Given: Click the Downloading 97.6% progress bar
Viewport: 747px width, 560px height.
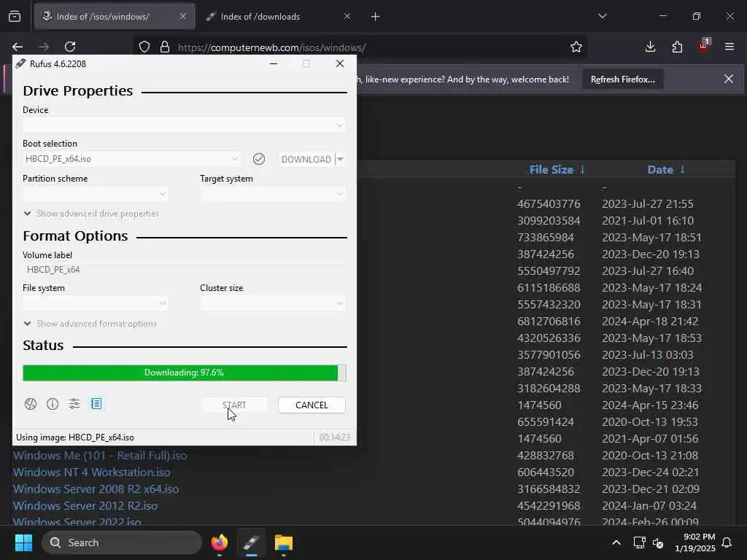Looking at the screenshot, I should (185, 373).
